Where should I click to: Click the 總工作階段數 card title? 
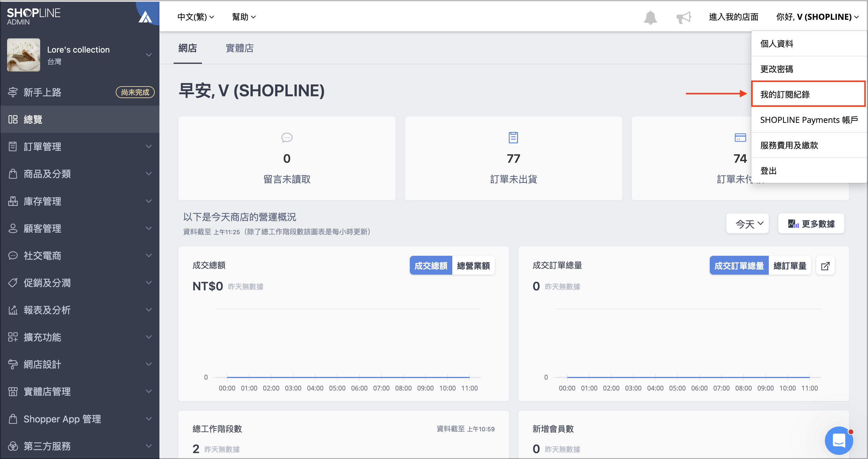tap(217, 429)
